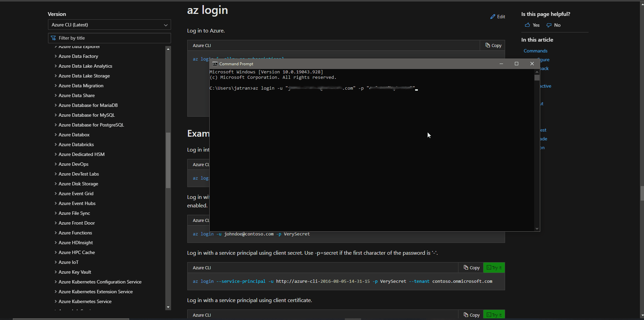Image resolution: width=644 pixels, height=320 pixels.
Task: Open Azure DevTest Labs entry
Action: coord(79,174)
